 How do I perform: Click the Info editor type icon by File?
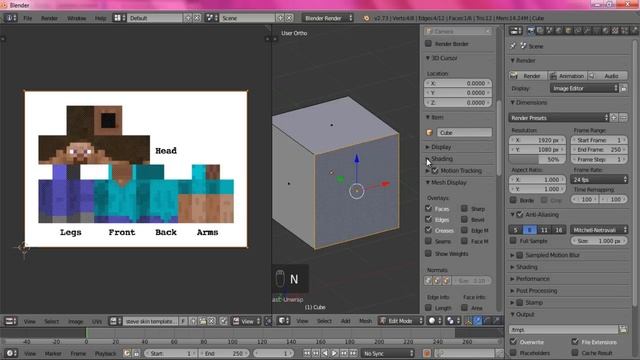(x=10, y=18)
